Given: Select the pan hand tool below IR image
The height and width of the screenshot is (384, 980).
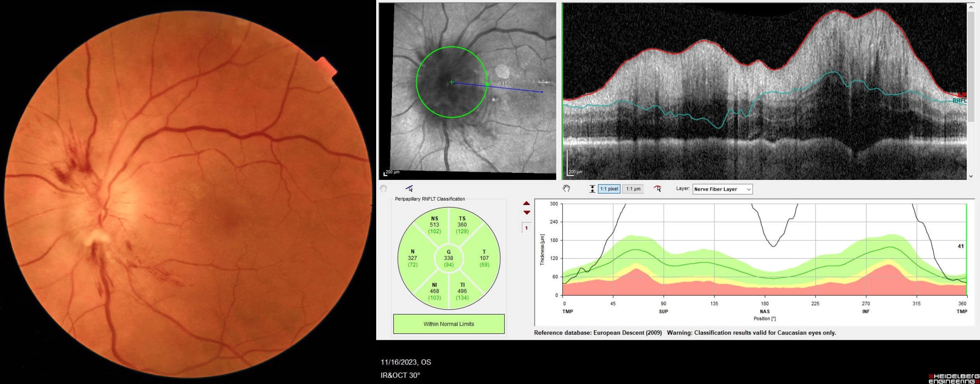Looking at the screenshot, I should [x=383, y=189].
